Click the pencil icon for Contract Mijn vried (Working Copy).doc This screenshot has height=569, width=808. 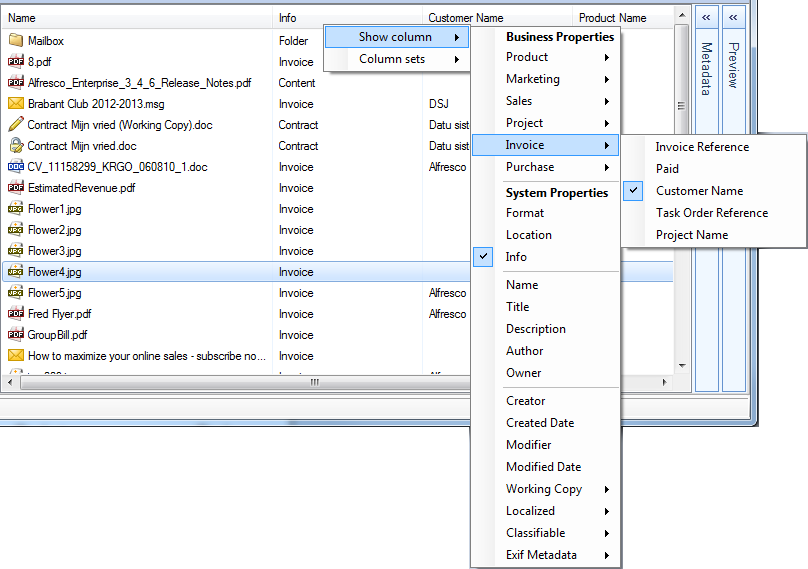point(15,125)
